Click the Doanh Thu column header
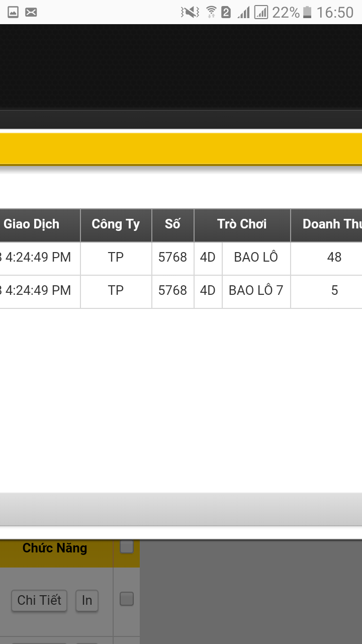 coord(326,225)
